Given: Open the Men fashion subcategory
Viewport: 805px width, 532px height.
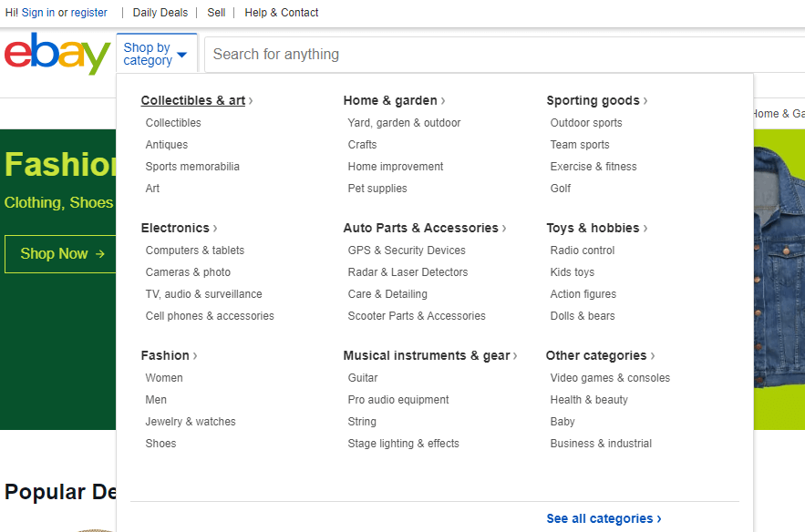Looking at the screenshot, I should pos(156,400).
